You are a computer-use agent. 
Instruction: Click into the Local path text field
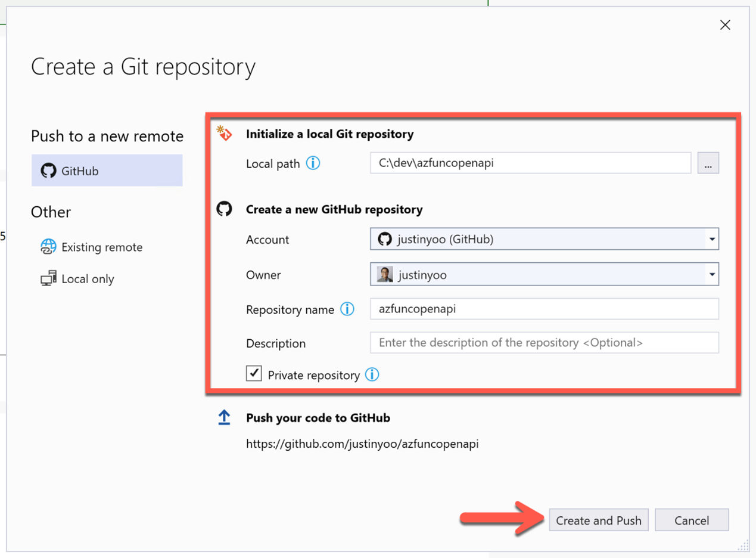(531, 163)
